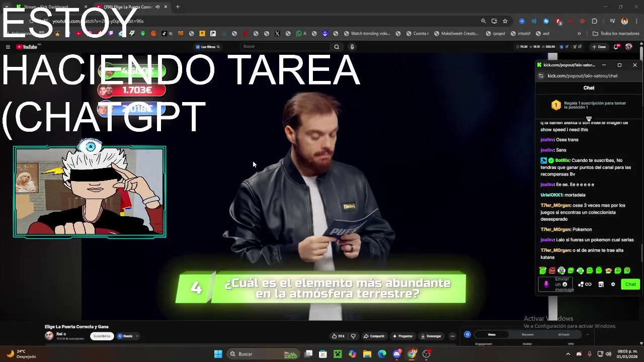Open more actions three-dot menu

click(452, 336)
